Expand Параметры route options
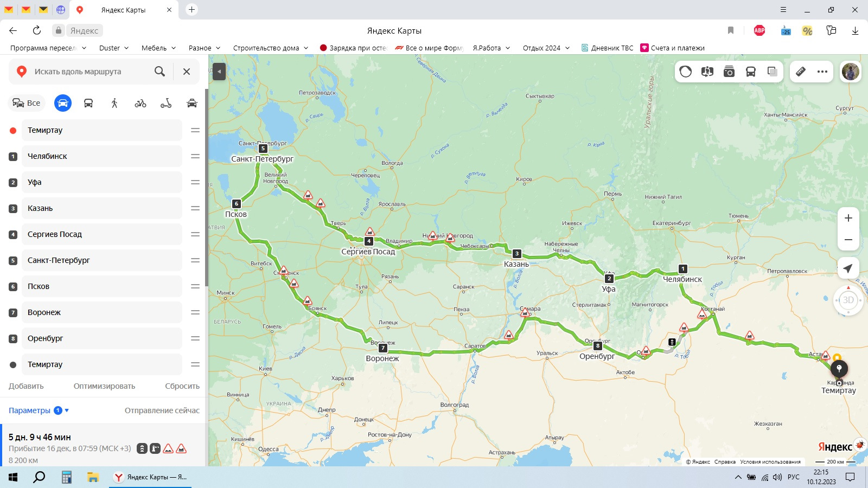Image resolution: width=868 pixels, height=488 pixels. tap(39, 410)
